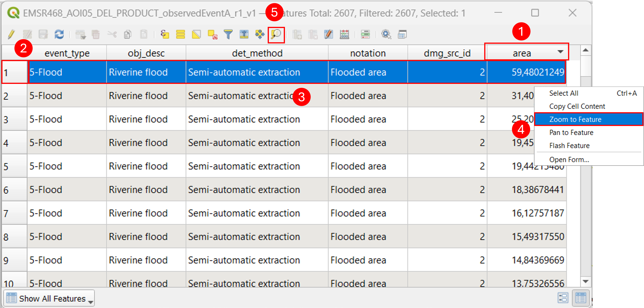Click the Reload table icon
Image resolution: width=644 pixels, height=308 pixels.
(x=59, y=34)
